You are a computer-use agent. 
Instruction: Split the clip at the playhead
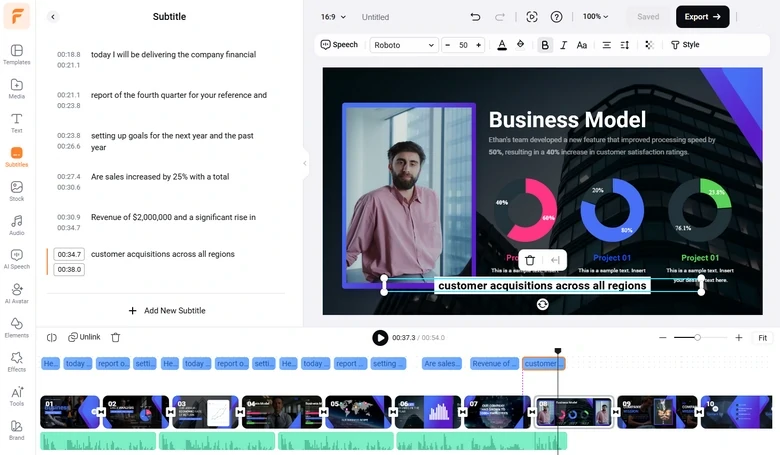(52, 338)
